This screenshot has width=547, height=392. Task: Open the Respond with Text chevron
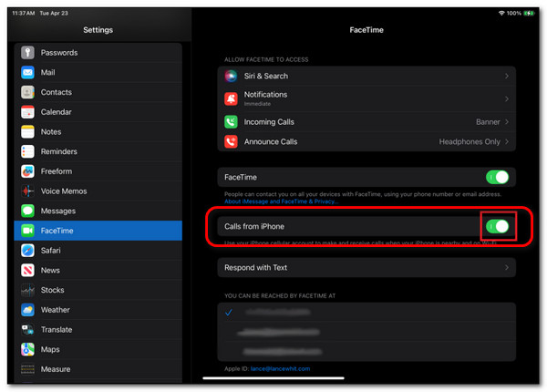coord(507,267)
